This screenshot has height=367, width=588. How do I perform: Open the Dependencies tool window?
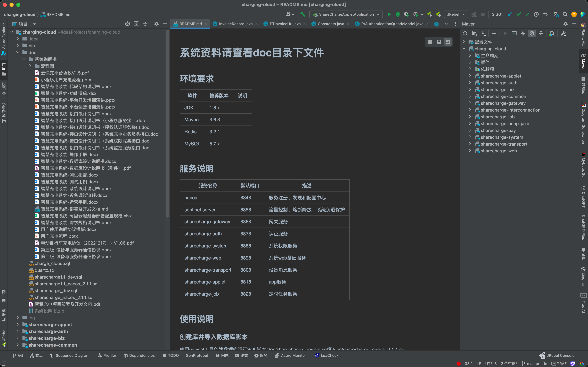[x=139, y=355]
